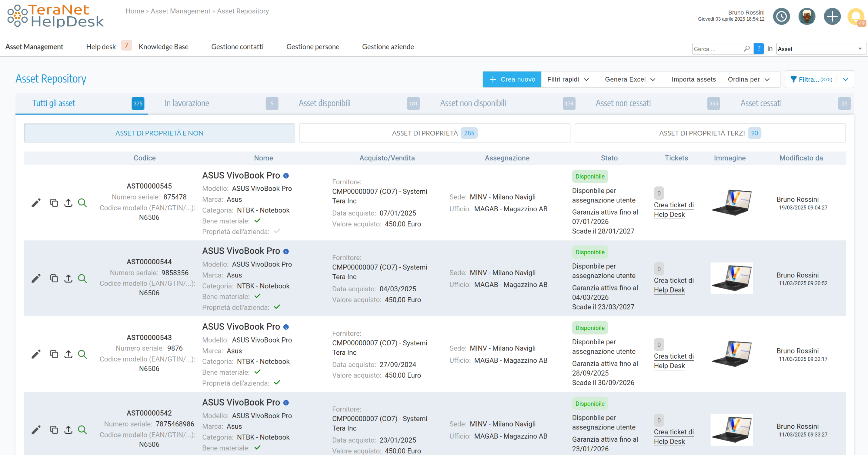View asset AST00000545 with magnifier icon

(82, 203)
